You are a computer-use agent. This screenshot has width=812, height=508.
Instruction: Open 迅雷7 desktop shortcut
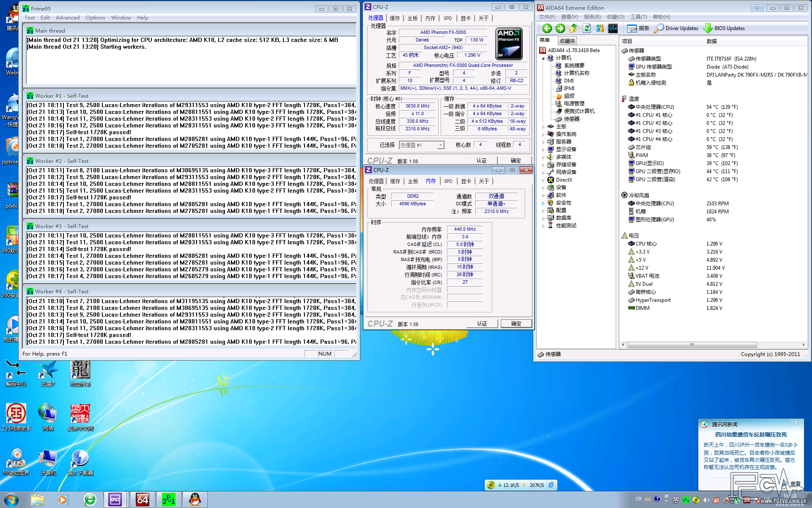tap(48, 374)
